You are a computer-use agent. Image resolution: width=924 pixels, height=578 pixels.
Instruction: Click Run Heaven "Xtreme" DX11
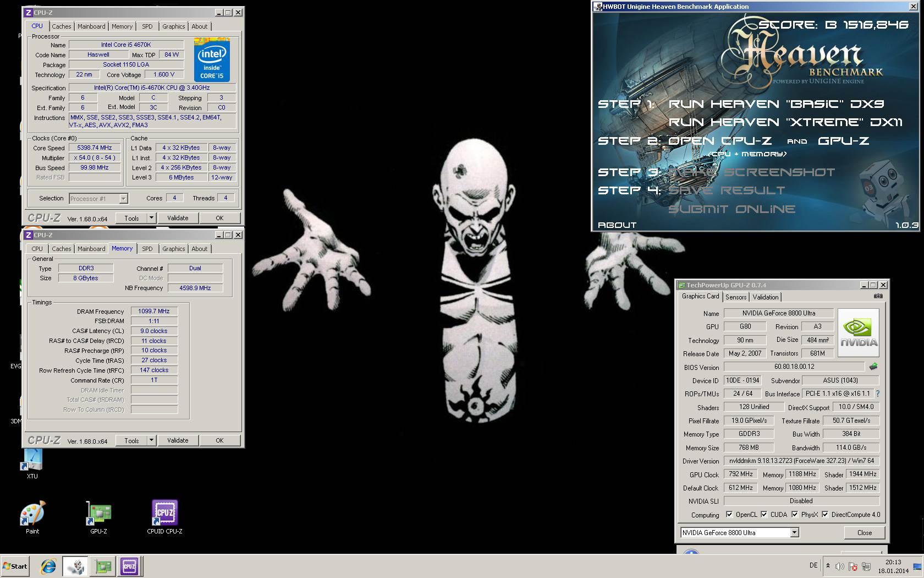(785, 122)
